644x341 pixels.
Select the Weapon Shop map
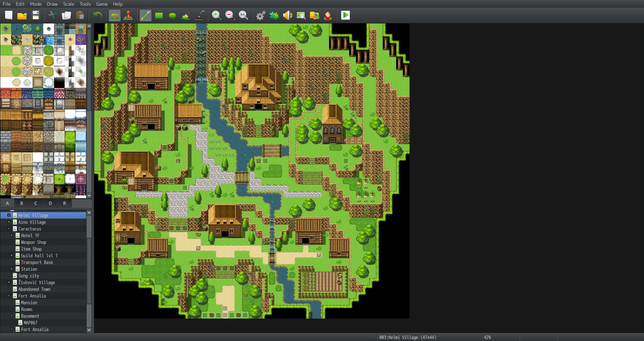coord(34,242)
